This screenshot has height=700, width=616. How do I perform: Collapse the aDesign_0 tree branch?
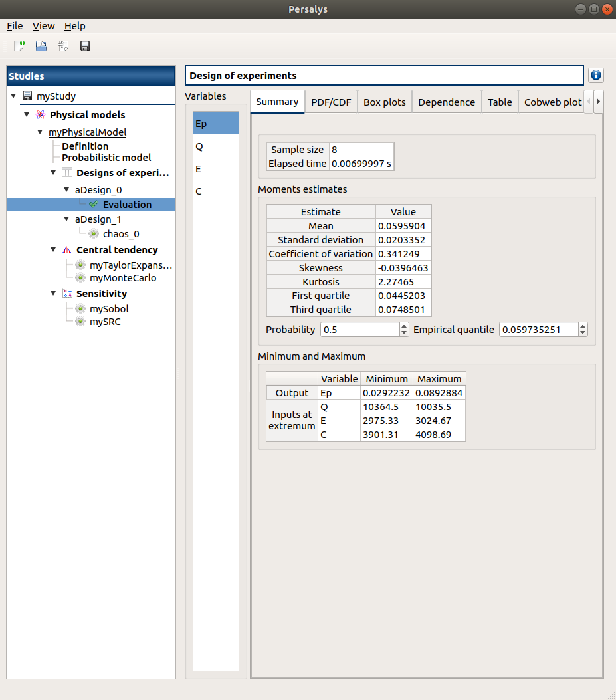(66, 190)
